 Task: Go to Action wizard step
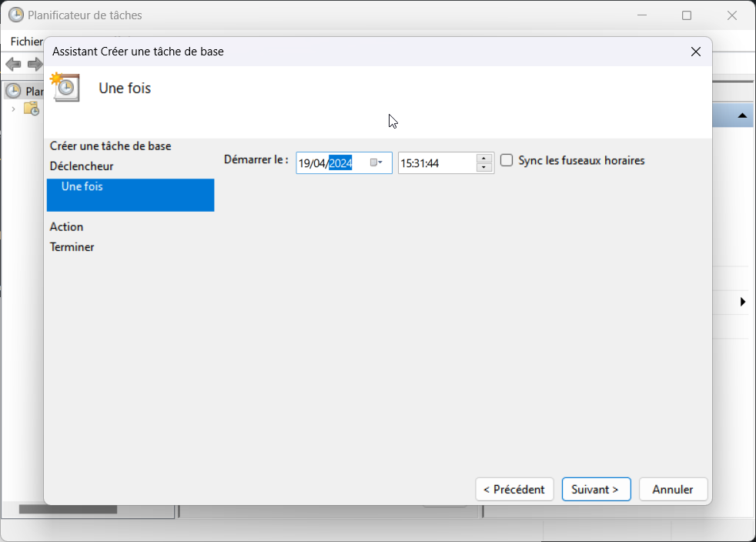pyautogui.click(x=66, y=226)
